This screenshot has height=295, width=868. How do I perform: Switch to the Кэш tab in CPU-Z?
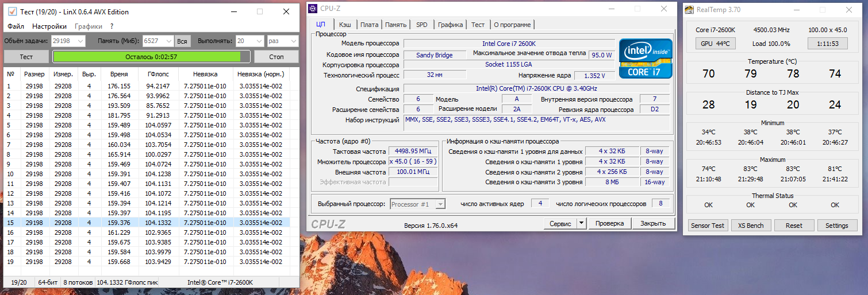pyautogui.click(x=345, y=25)
